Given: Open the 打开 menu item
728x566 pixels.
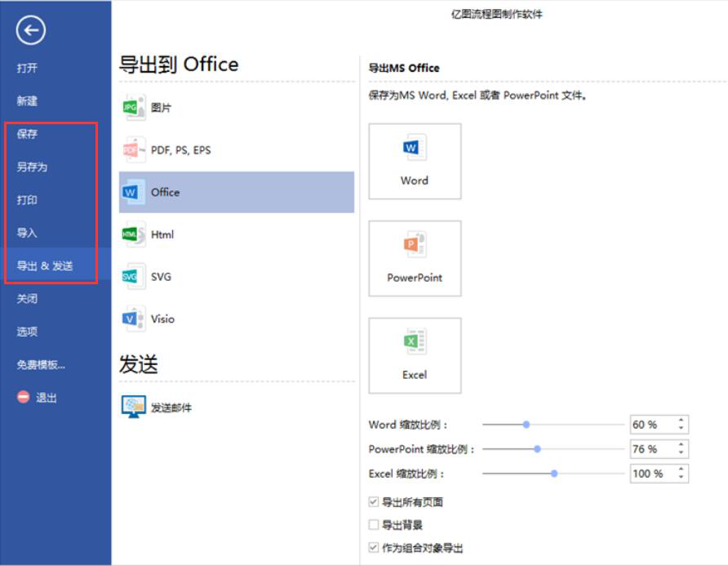Looking at the screenshot, I should (x=27, y=68).
